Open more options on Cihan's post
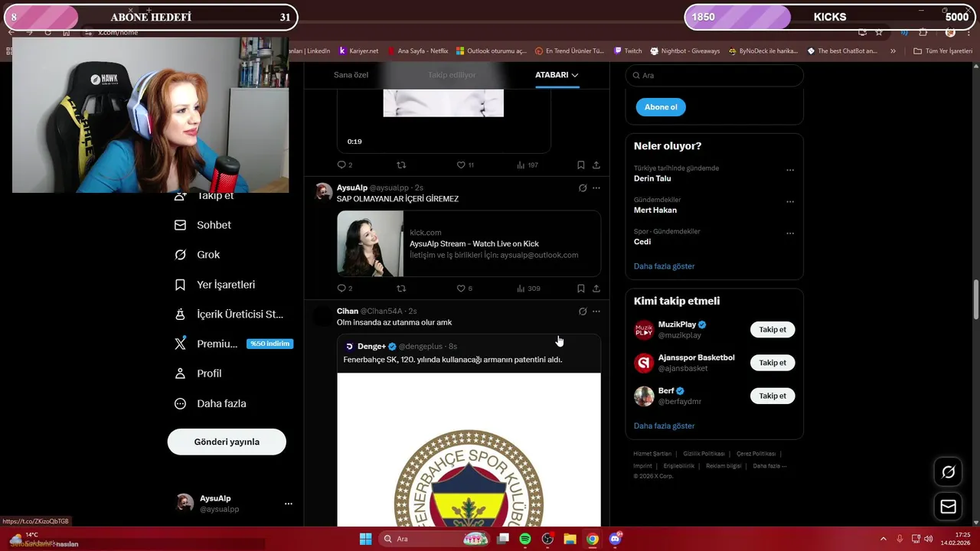 coord(596,311)
